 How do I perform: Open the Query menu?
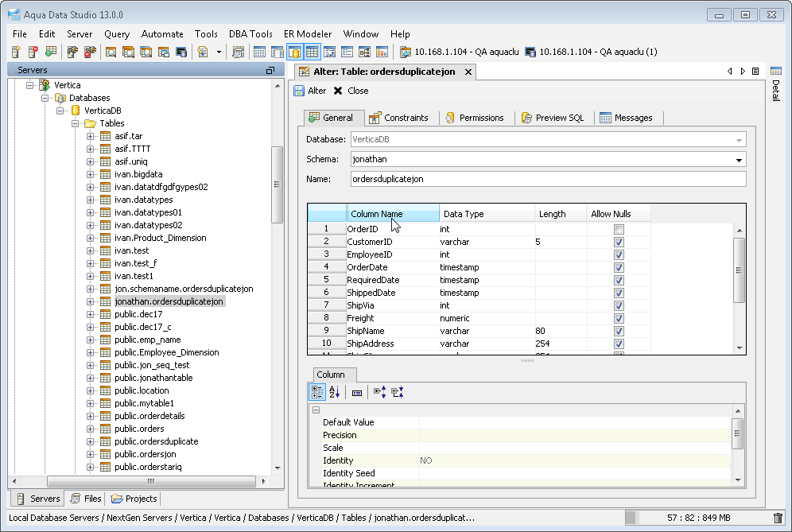[x=117, y=34]
